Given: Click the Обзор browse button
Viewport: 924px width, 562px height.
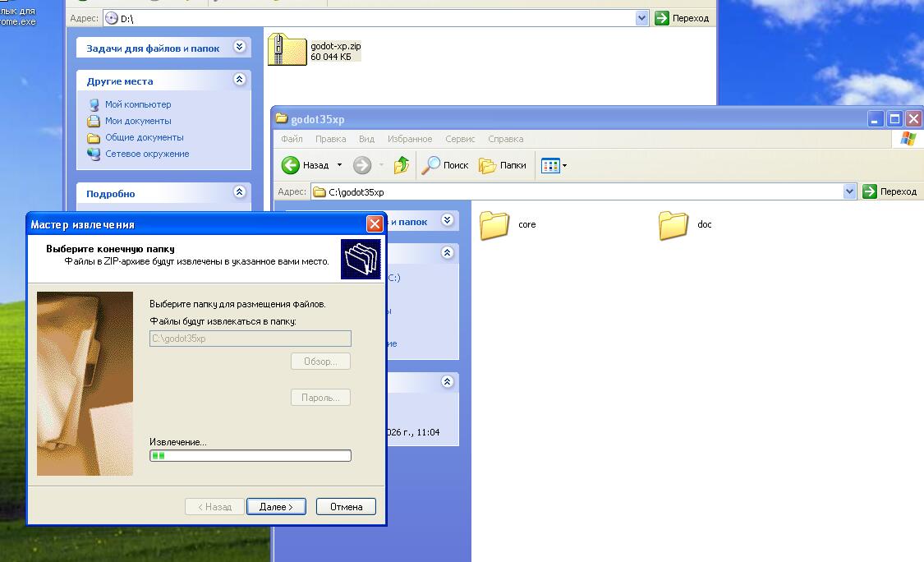Looking at the screenshot, I should (320, 362).
